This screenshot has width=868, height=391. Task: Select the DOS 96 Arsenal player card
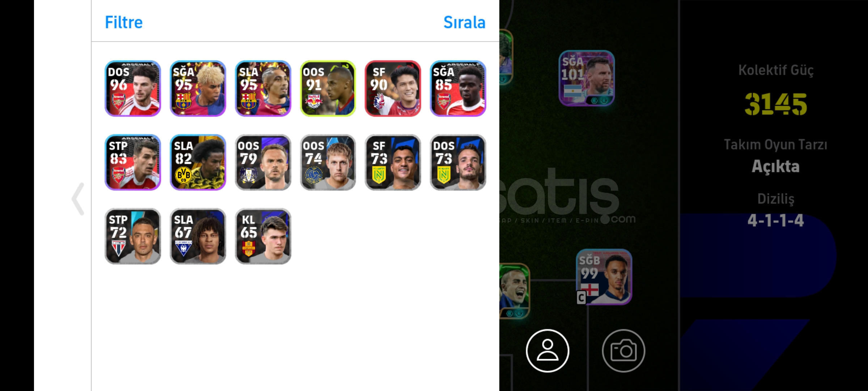click(x=133, y=88)
